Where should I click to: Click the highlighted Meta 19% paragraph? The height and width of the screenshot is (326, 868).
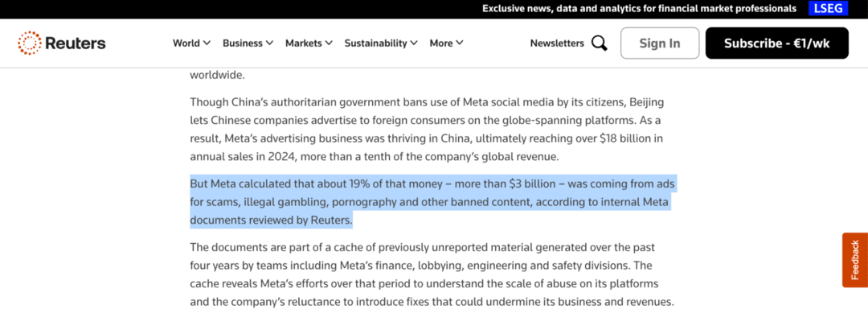click(x=432, y=201)
